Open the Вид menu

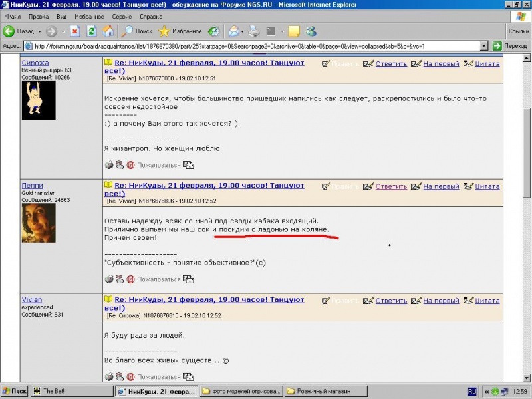coord(61,15)
